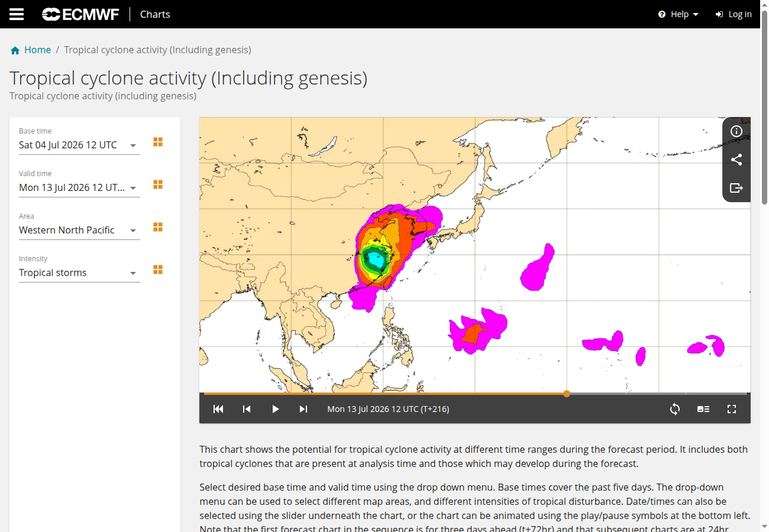This screenshot has width=769, height=532.
Task: Open the chart export icon
Action: [x=736, y=188]
